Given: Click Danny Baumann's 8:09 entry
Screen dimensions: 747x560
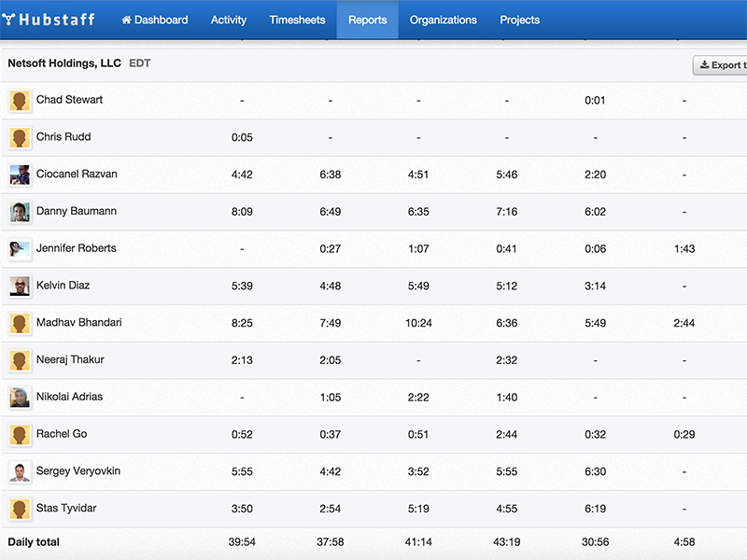Looking at the screenshot, I should 242,212.
